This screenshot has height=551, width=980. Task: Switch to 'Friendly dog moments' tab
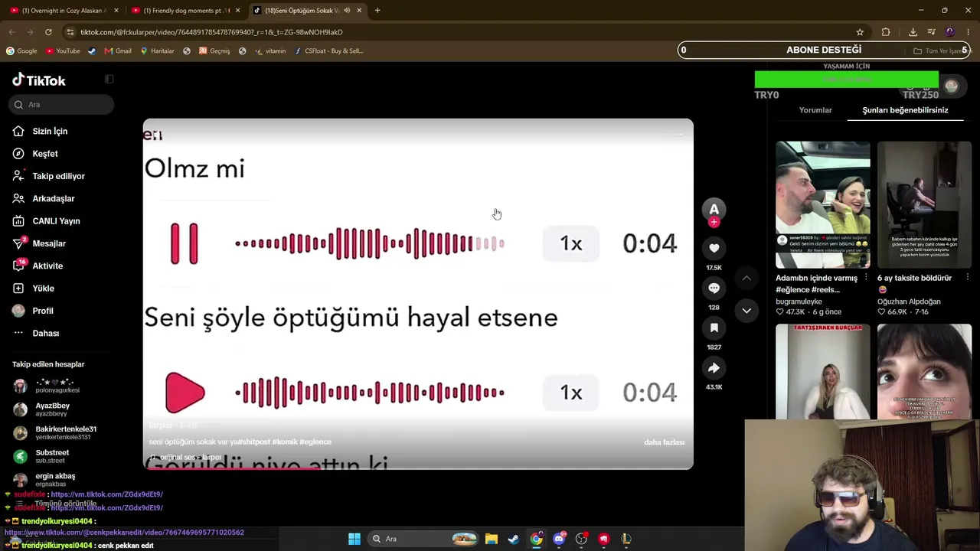(186, 11)
